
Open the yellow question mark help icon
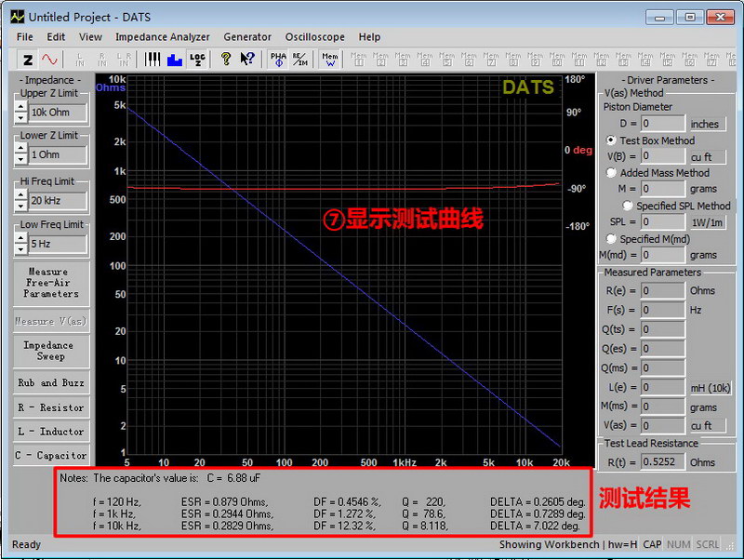pos(225,60)
